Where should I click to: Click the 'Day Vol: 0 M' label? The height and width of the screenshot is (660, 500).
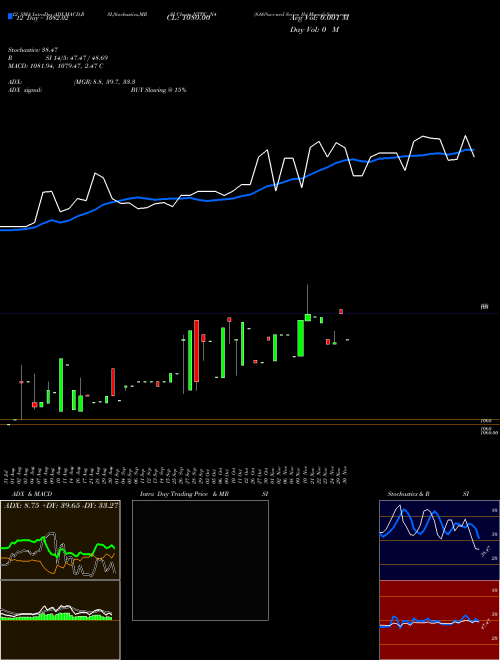(314, 29)
